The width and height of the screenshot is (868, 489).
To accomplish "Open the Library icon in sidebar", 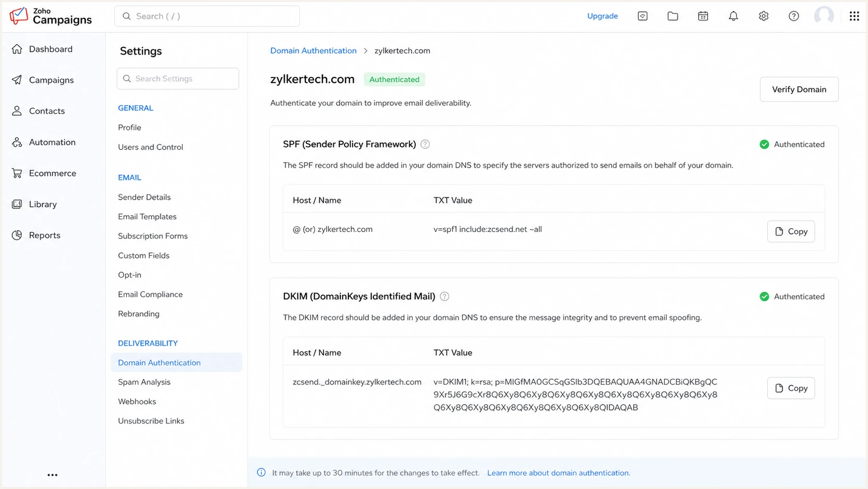I will click(17, 204).
